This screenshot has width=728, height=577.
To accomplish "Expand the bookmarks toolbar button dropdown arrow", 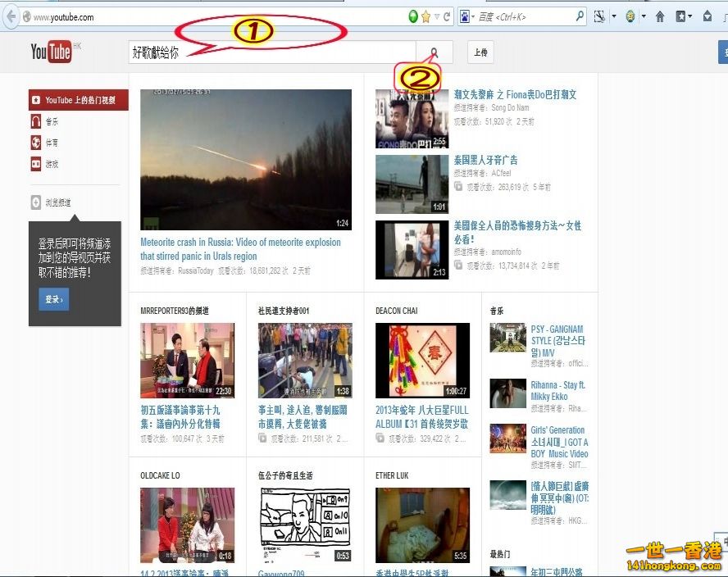I will point(690,16).
